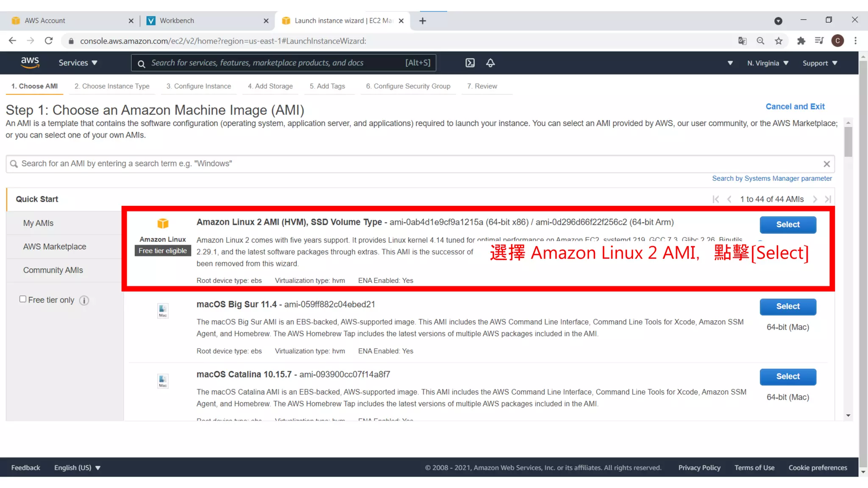Click macOS Catalina AMI icon

coord(163,381)
